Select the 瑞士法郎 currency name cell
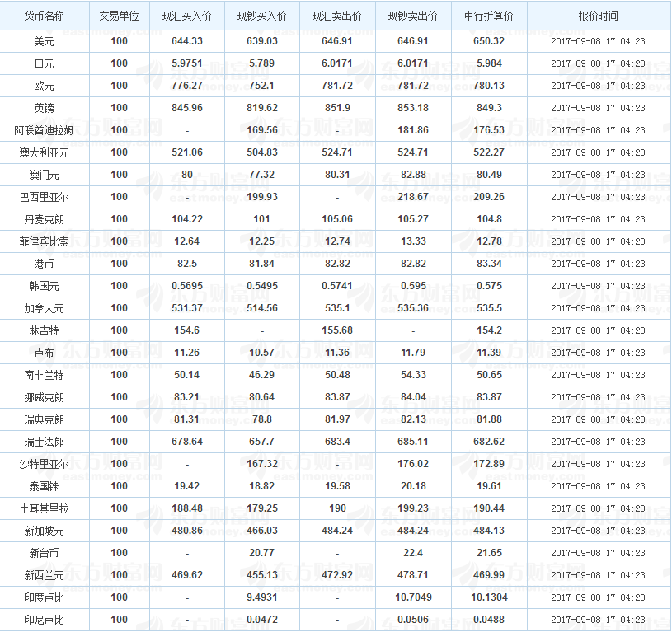Screen dimensions: 672x632 coord(45,442)
